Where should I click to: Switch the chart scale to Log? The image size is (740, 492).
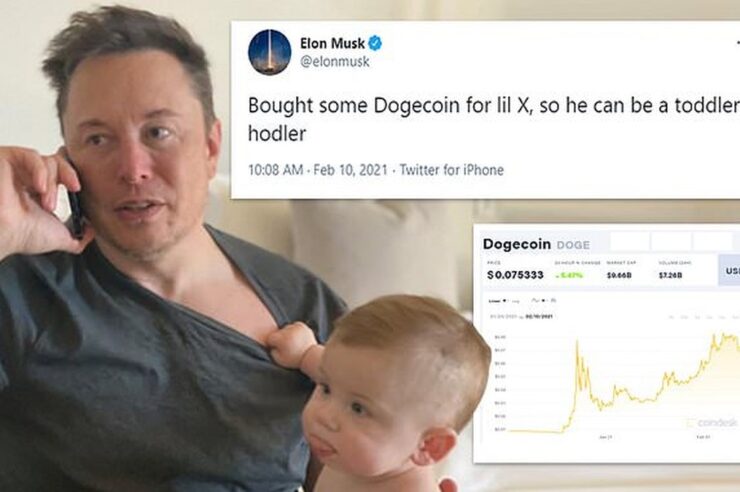click(x=515, y=300)
